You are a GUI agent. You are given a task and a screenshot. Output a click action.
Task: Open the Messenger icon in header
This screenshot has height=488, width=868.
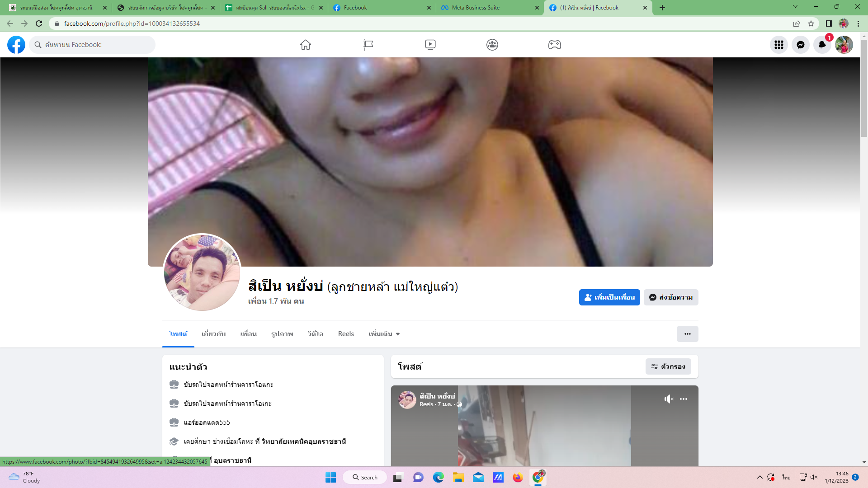[800, 45]
